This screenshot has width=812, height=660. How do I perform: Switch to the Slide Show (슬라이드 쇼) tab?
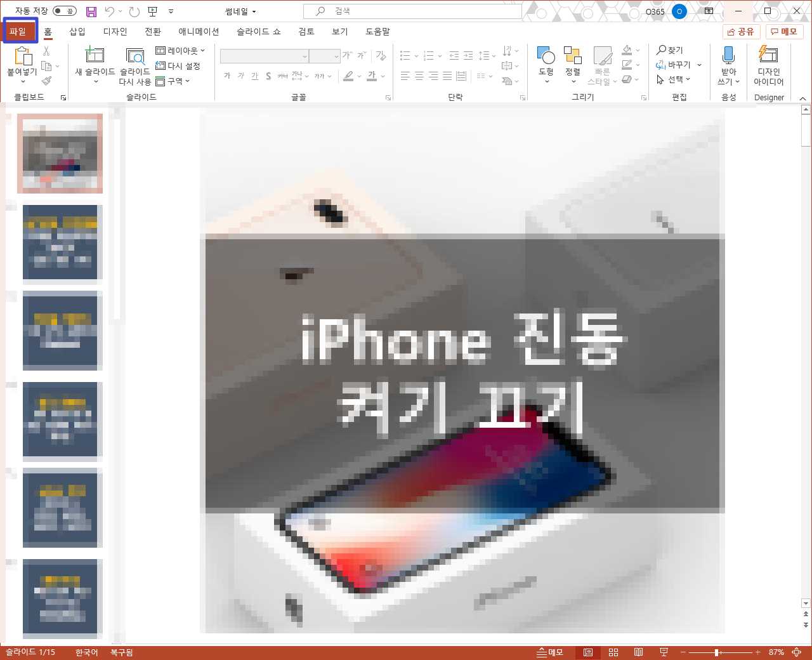point(259,31)
